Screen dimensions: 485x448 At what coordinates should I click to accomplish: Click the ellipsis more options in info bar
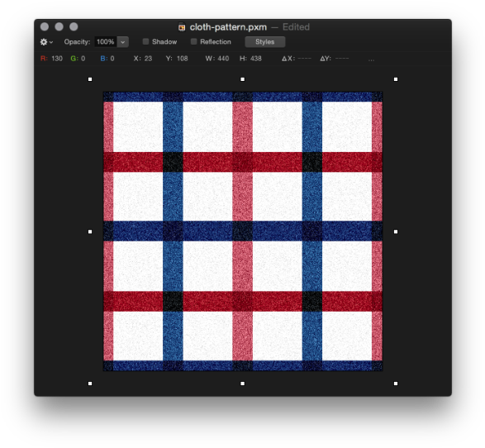(371, 60)
